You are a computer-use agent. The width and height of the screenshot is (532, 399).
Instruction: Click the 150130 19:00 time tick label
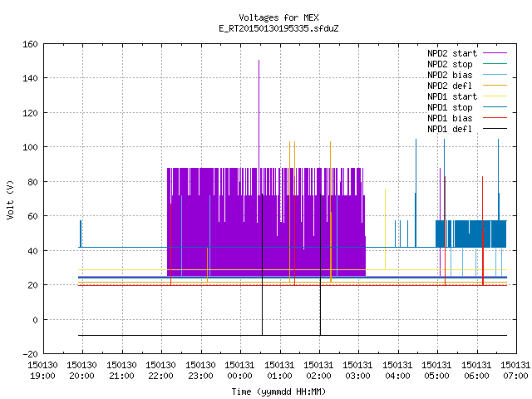pos(42,371)
